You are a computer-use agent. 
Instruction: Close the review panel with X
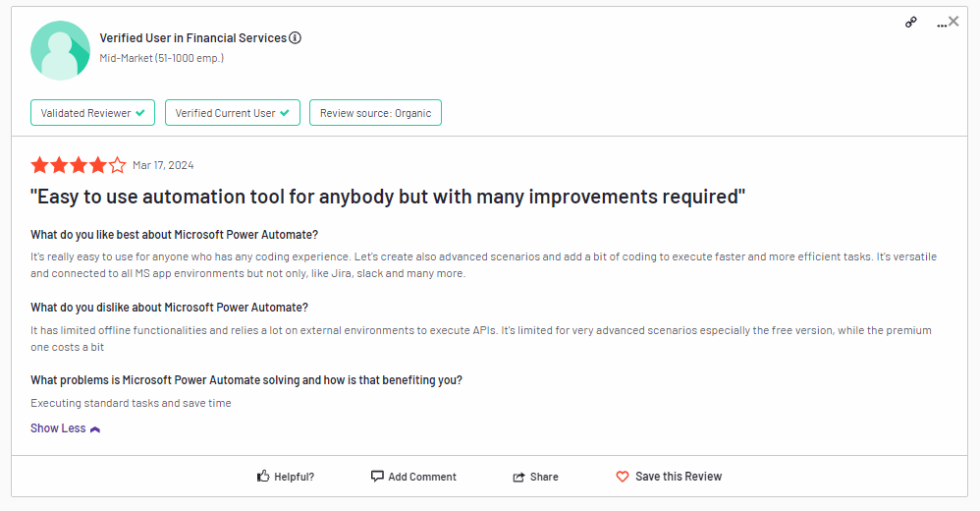[953, 22]
